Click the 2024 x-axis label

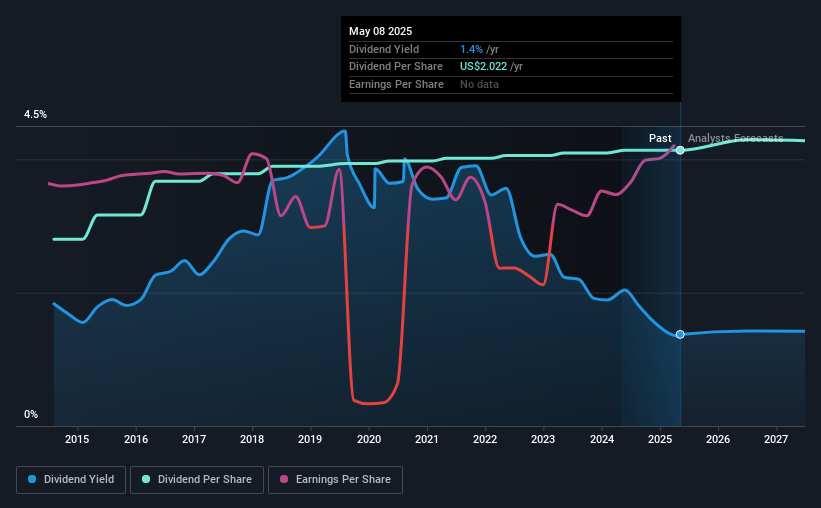(x=602, y=439)
